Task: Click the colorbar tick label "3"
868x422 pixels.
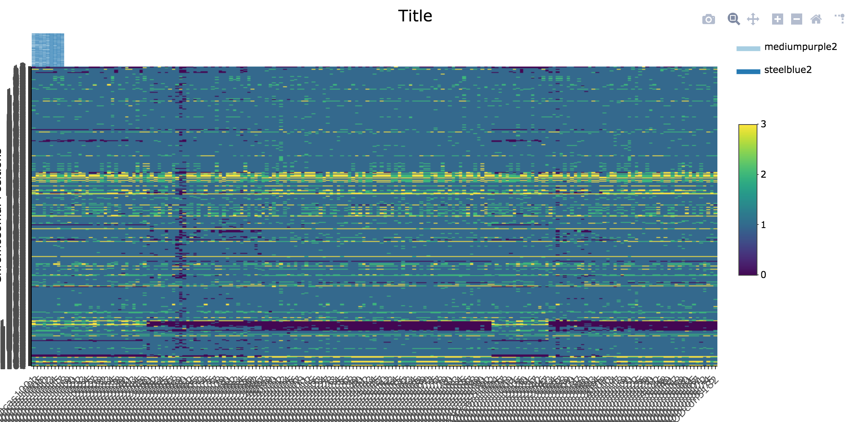Action: (x=763, y=124)
